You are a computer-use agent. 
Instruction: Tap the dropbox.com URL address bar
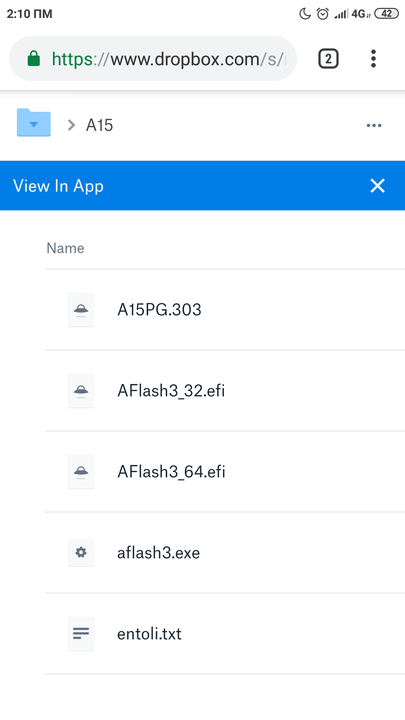pos(153,59)
